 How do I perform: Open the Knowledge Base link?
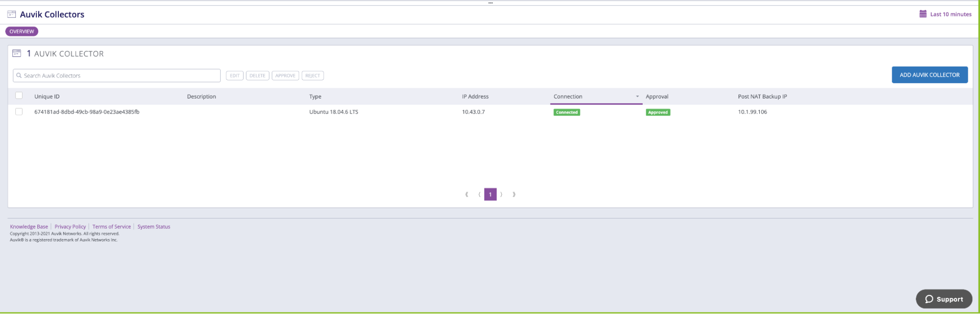point(29,227)
